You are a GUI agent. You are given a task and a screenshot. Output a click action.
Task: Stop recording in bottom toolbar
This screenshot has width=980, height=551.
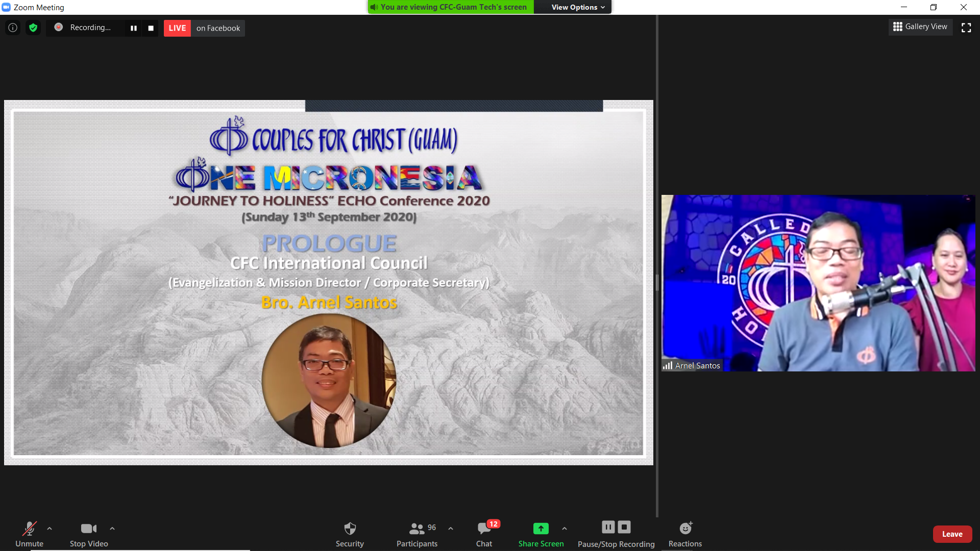point(624,527)
